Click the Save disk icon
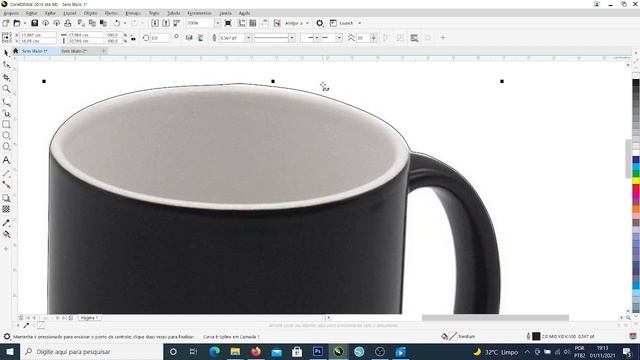 (35, 23)
